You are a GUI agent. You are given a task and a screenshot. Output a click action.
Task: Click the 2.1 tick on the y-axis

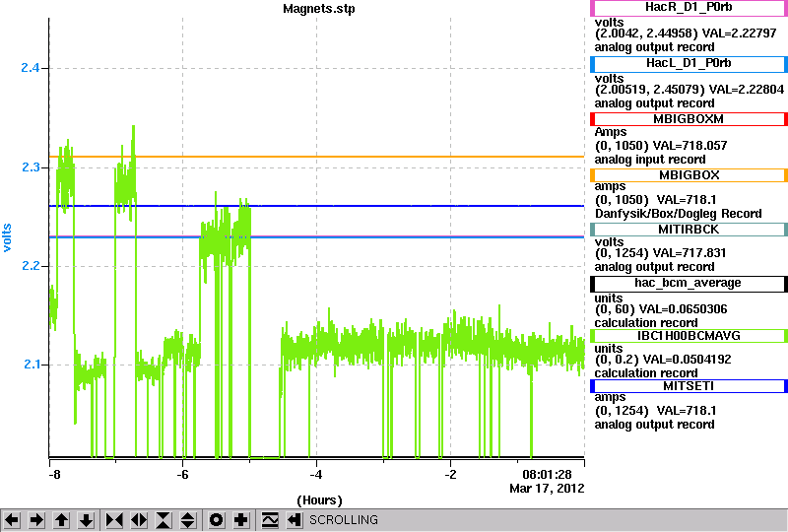pyautogui.click(x=32, y=364)
